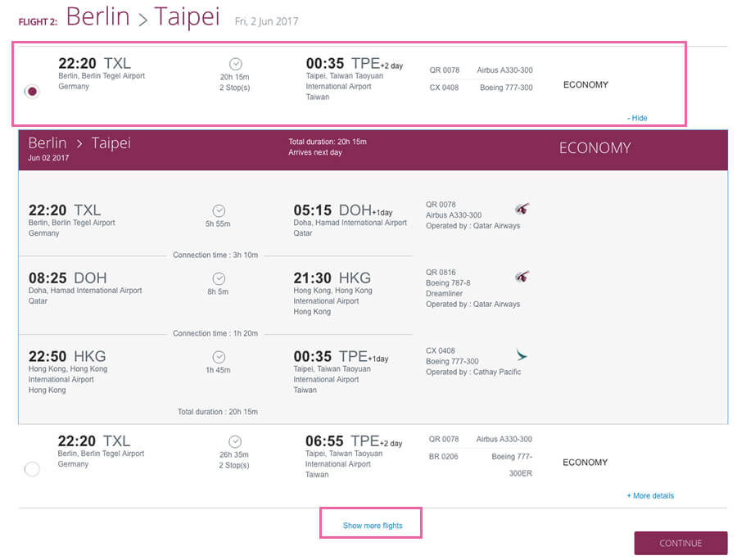Expand More details for the 06:55 flight
This screenshot has height=560, width=737.
pos(650,495)
